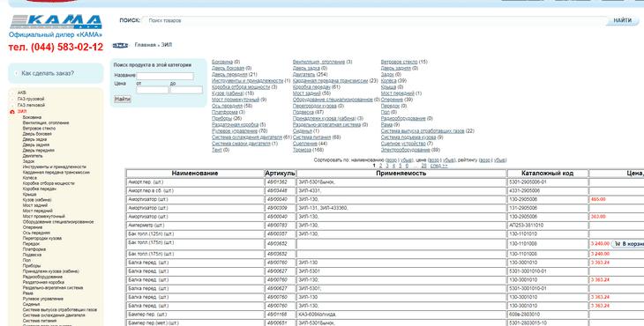Open Подвеска (87) category link

(303, 113)
